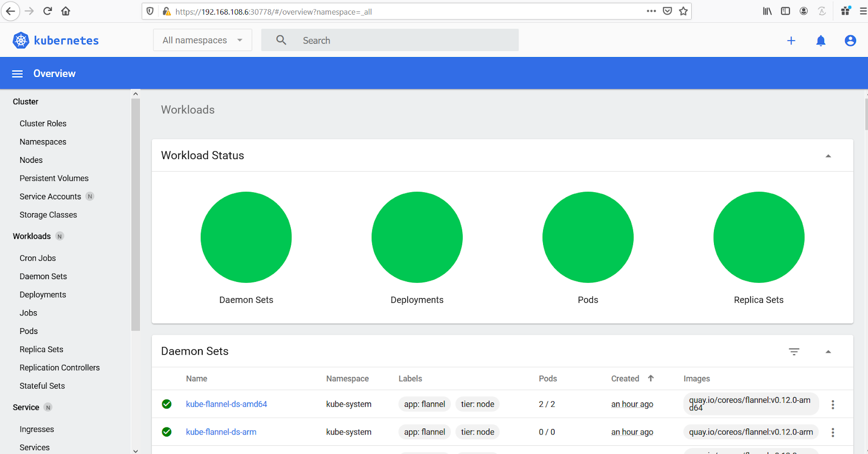Open Deployments in sidebar

click(x=43, y=294)
